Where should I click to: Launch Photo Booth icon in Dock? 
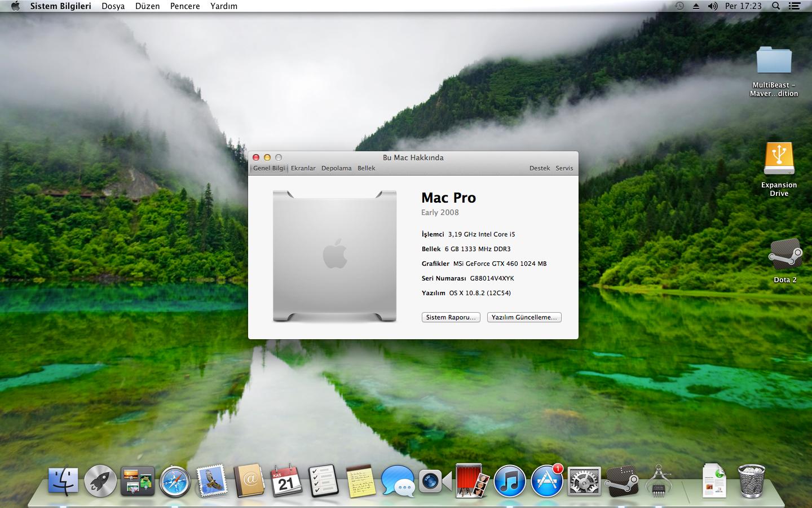coord(472,481)
